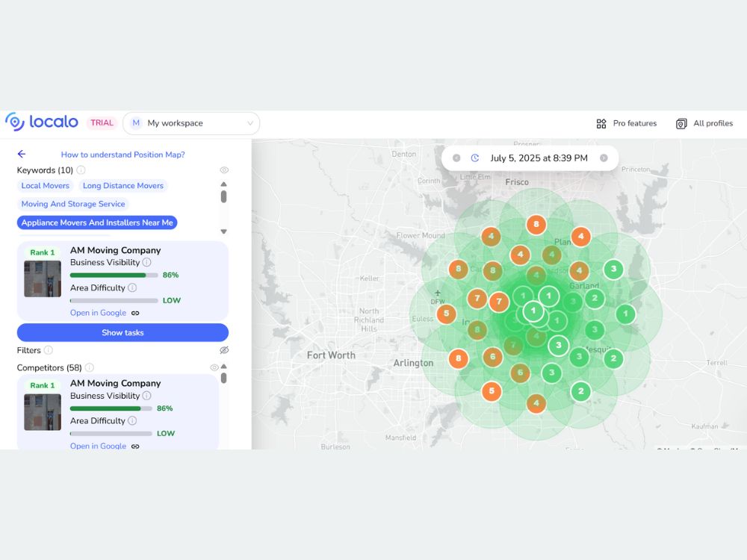The width and height of the screenshot is (747, 560).
Task: Click top card Rank 1 badge
Action: (x=43, y=252)
